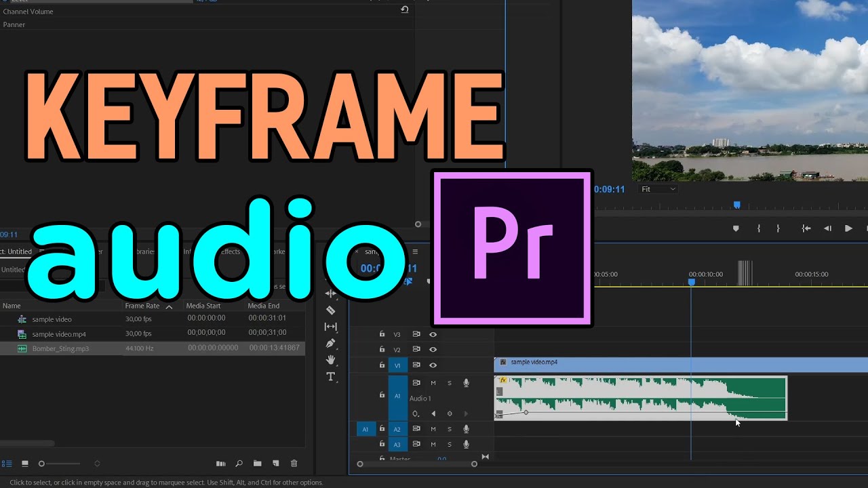Screen dimensions: 868x488
Task: Click the volume keyframe on the audio clip
Action: 526,412
